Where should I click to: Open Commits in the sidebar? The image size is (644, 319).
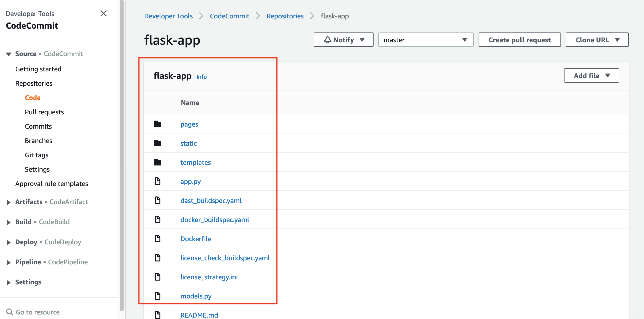38,126
